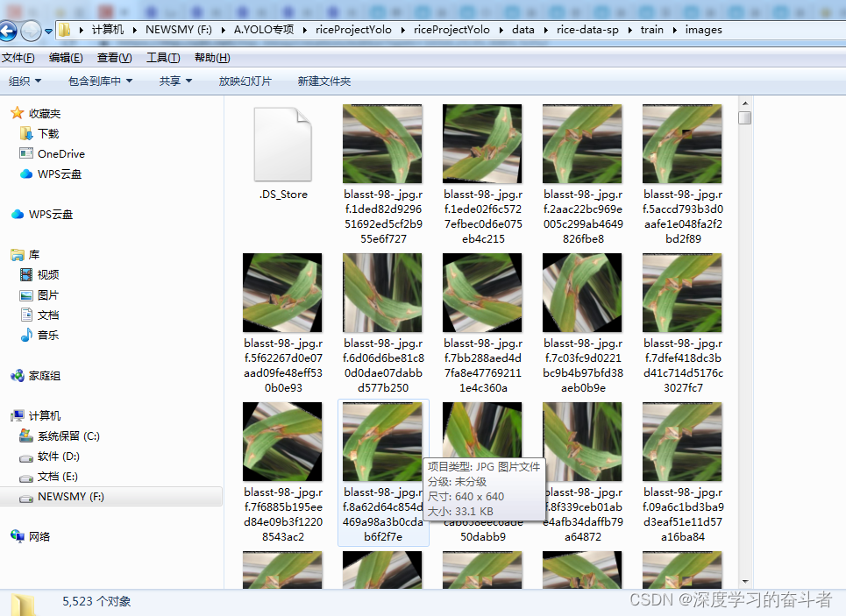Select A.YOLO专项 in the address breadcrumb
The height and width of the screenshot is (616, 846).
[264, 30]
